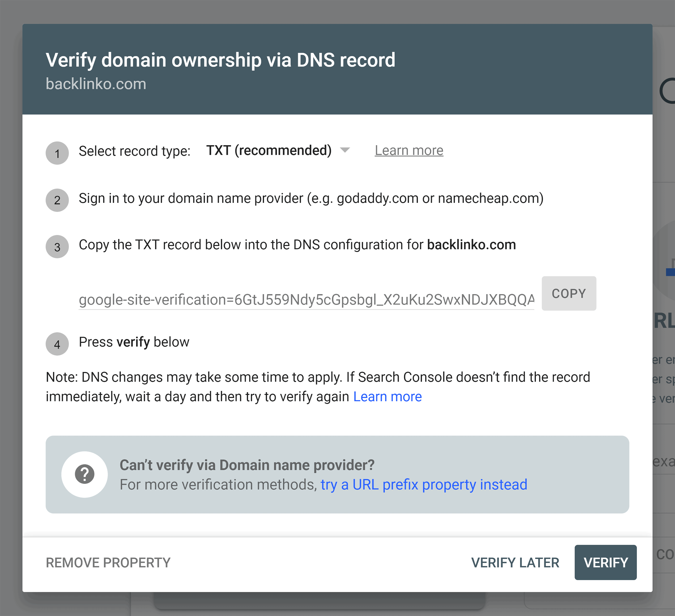675x616 pixels.
Task: Click REMOVE PROPERTY
Action: pyautogui.click(x=108, y=563)
